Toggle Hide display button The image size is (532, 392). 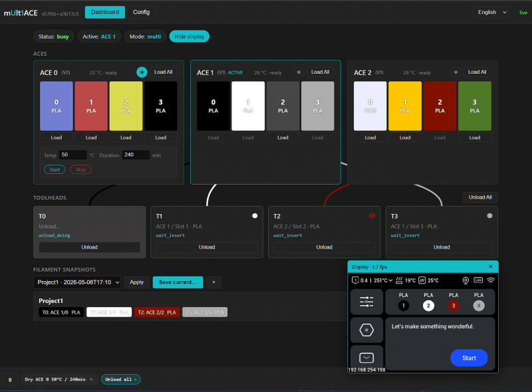(x=190, y=37)
